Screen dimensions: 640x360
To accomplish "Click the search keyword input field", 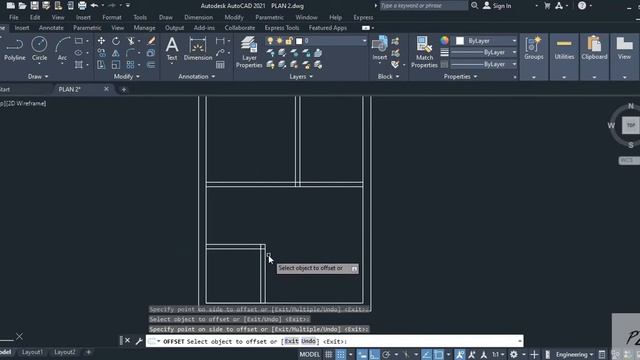I will point(424,6).
